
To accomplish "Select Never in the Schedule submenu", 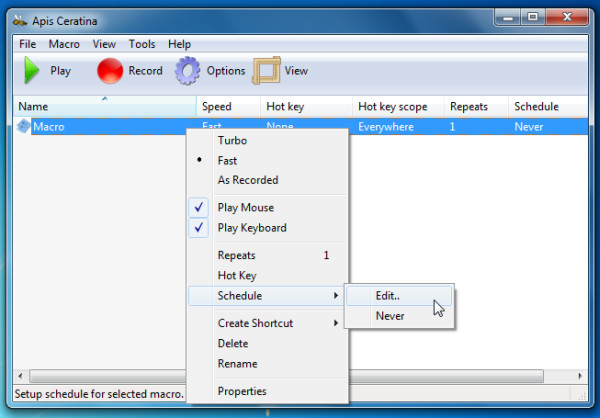I will coord(399,316).
